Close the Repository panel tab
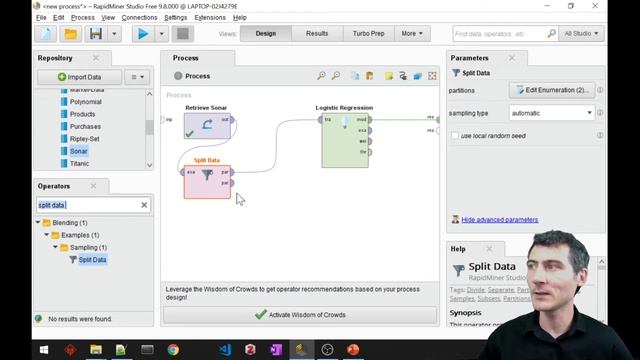Screen dimensions: 640x360 [x=96, y=58]
